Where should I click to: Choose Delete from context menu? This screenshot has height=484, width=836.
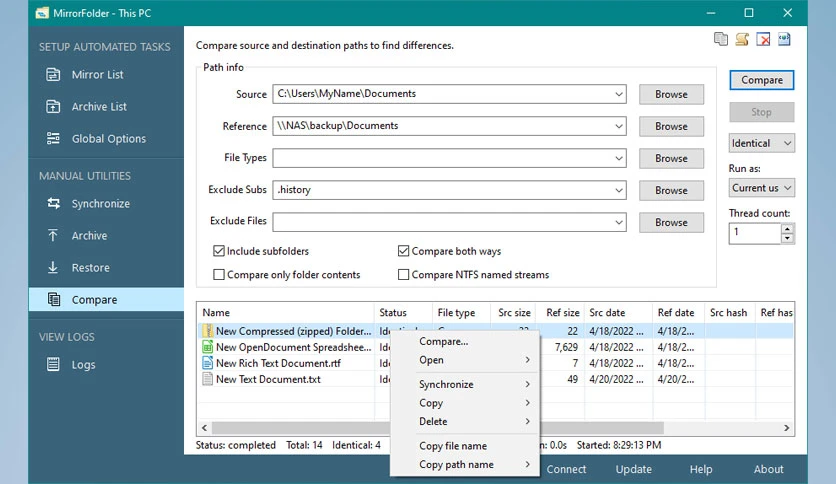(x=465, y=422)
